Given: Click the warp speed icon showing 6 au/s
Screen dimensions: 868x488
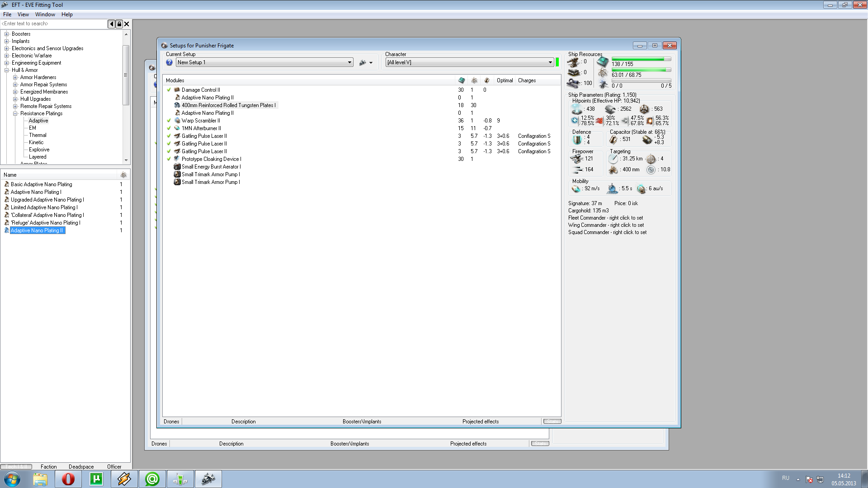Looking at the screenshot, I should point(641,189).
